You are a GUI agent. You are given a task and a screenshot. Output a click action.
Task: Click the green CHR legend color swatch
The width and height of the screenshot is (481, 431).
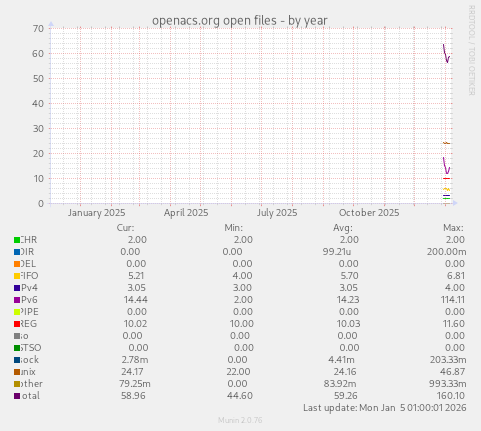(x=17, y=240)
